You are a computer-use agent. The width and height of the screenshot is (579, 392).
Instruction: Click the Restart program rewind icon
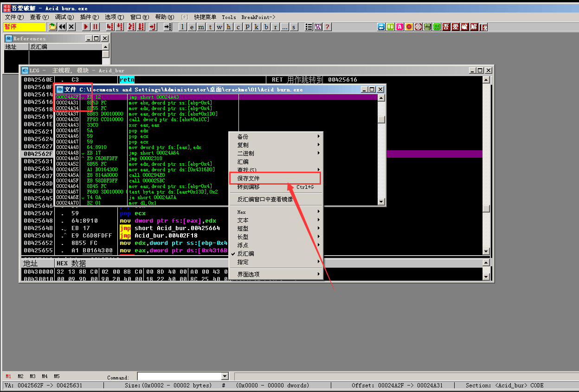pos(62,27)
